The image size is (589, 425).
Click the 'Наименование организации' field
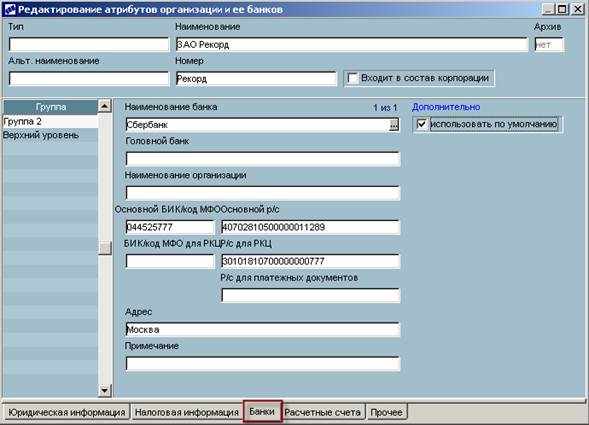pyautogui.click(x=263, y=193)
